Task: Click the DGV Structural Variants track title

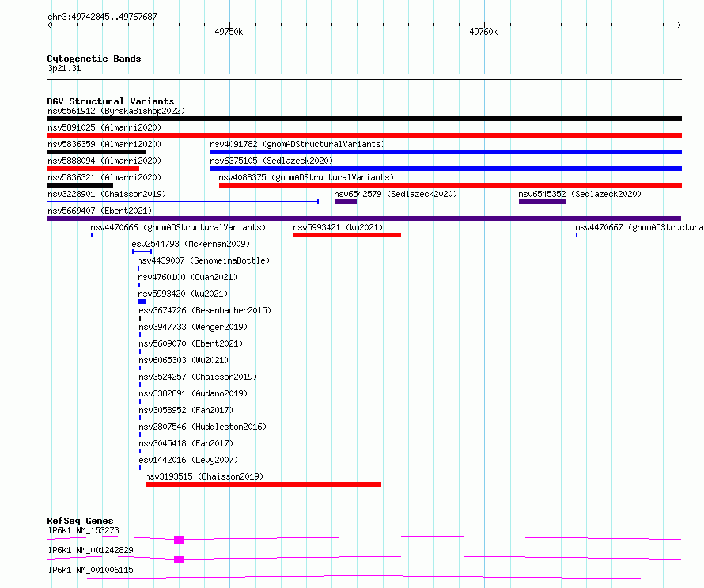Action: coord(111,101)
